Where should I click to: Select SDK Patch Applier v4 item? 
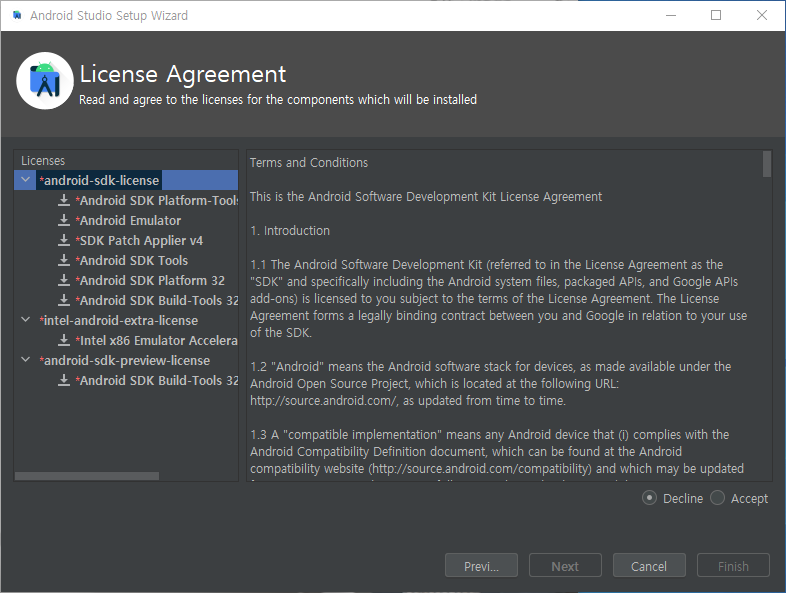139,241
